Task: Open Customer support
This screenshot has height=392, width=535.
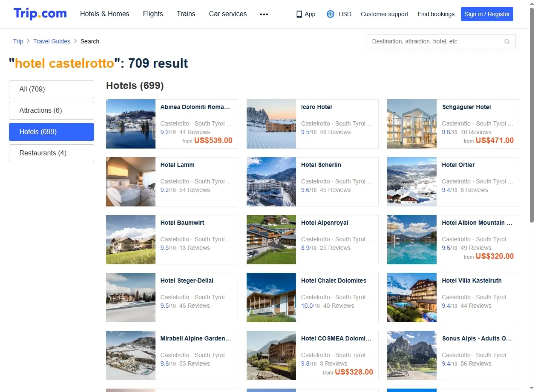Action: [x=384, y=14]
